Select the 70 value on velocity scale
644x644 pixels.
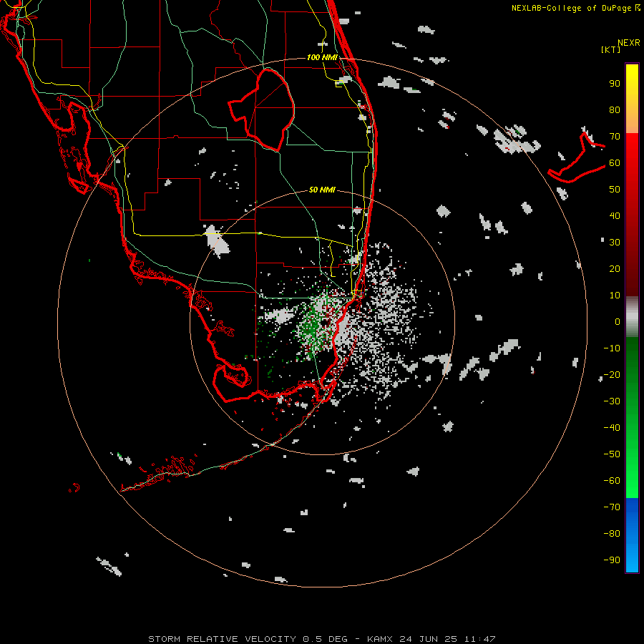(x=615, y=137)
